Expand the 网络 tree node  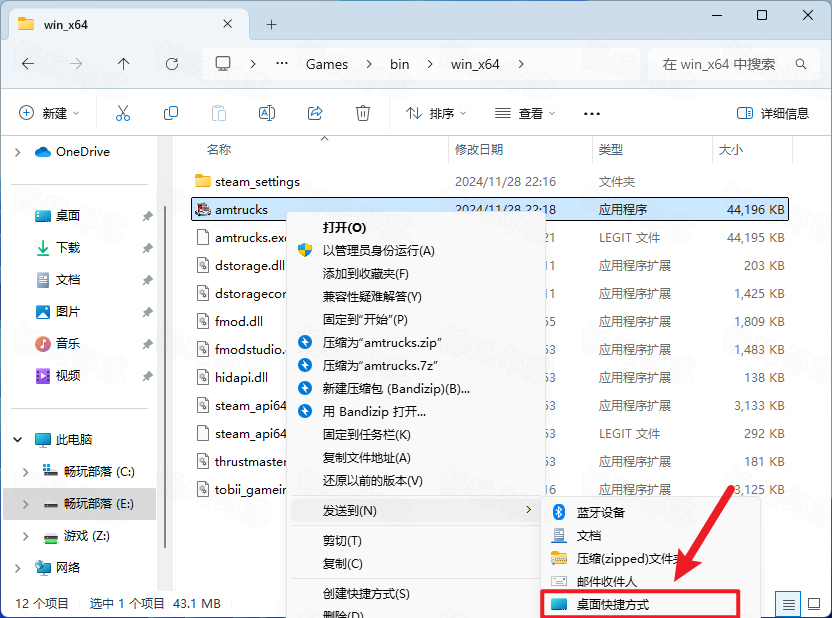[x=18, y=568]
